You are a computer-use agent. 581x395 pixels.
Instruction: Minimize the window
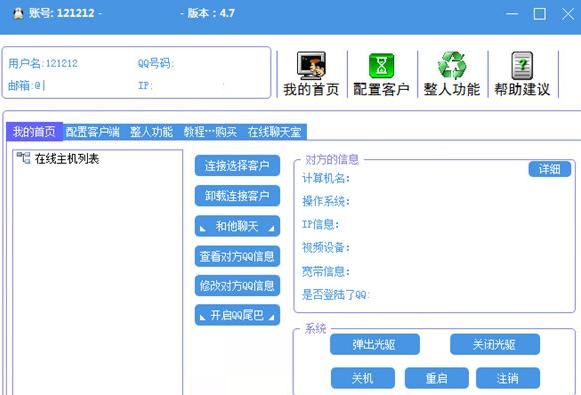pos(512,14)
